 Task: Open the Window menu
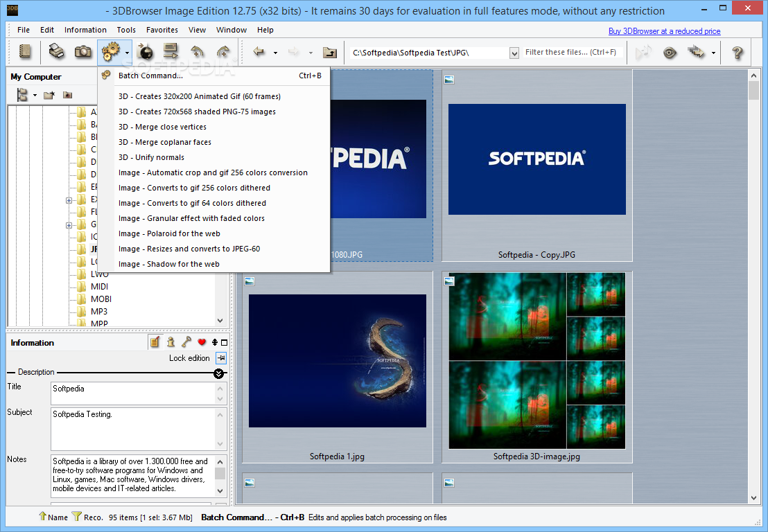[232, 30]
